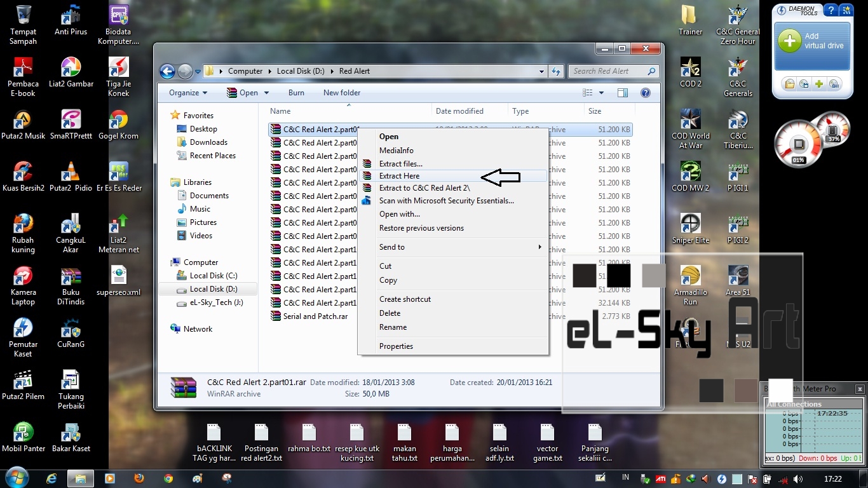Open the Liat2 Meteran net icon
868x488 pixels.
coord(119,233)
